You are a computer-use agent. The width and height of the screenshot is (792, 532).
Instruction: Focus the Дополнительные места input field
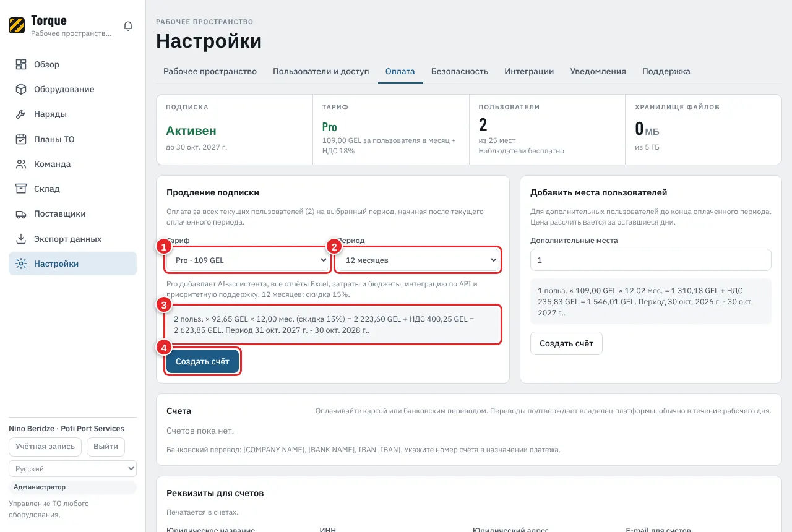(651, 260)
